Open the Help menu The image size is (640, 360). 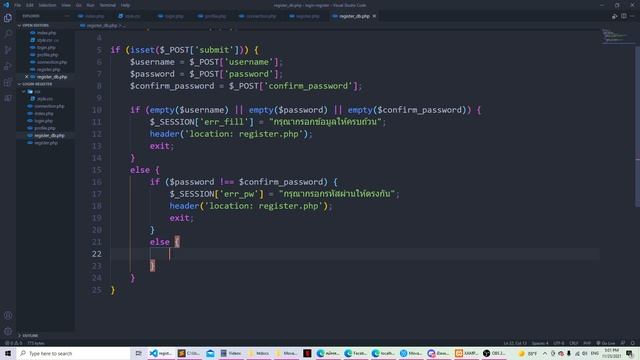[x=125, y=5]
